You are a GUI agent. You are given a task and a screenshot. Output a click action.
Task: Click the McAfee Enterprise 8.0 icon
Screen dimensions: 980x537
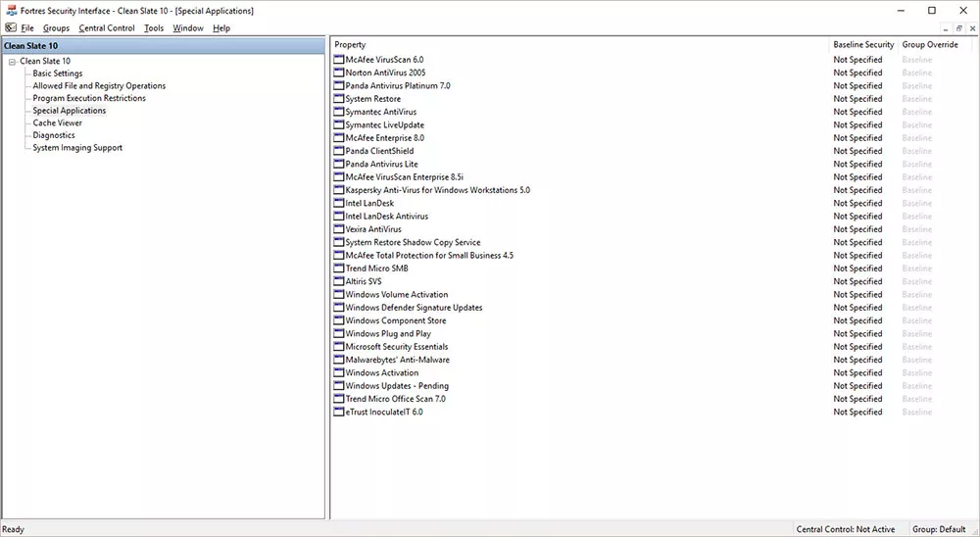[339, 138]
